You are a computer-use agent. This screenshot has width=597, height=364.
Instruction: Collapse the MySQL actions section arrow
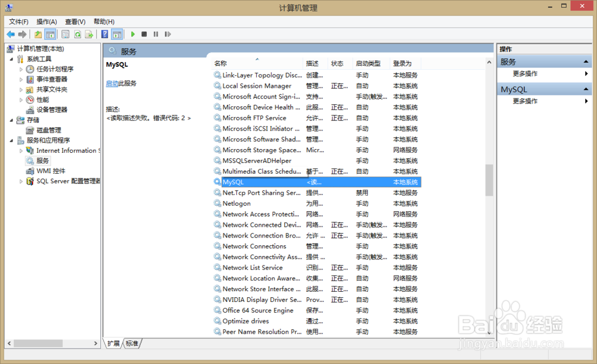pyautogui.click(x=586, y=90)
